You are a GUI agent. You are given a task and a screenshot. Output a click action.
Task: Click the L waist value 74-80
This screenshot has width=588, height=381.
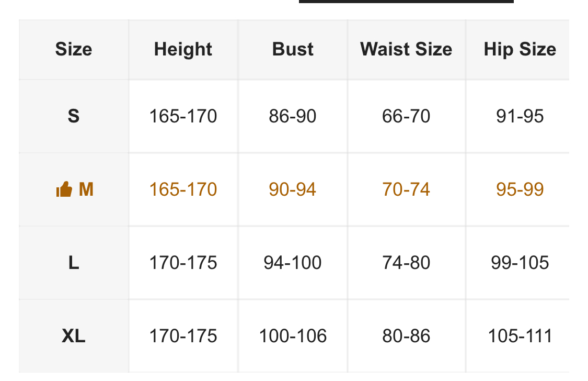[406, 262]
